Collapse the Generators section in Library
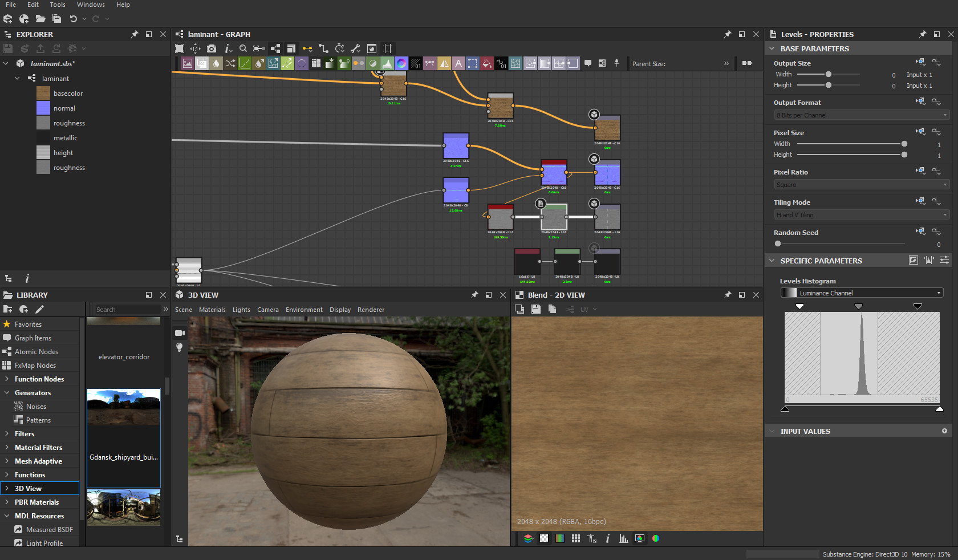 point(7,392)
